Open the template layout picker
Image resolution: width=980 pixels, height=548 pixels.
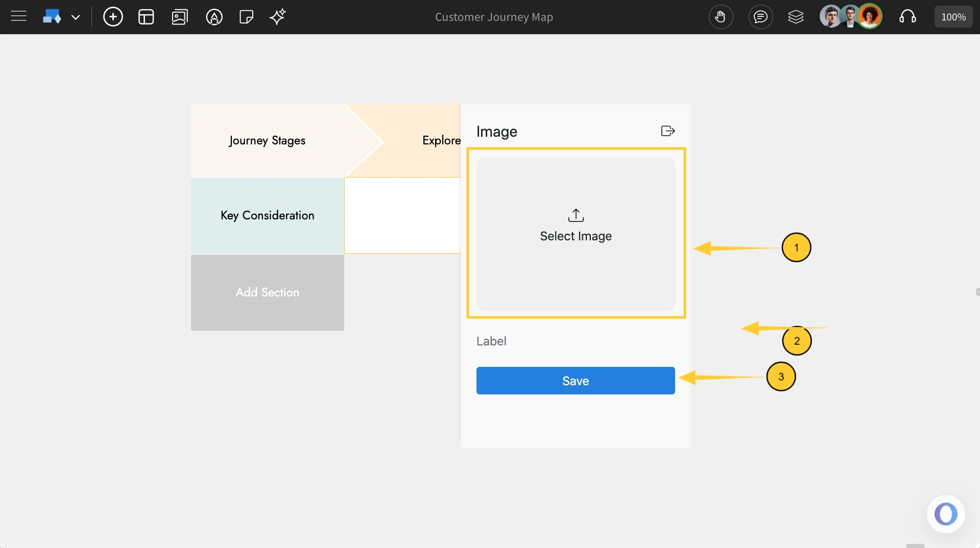pyautogui.click(x=146, y=17)
